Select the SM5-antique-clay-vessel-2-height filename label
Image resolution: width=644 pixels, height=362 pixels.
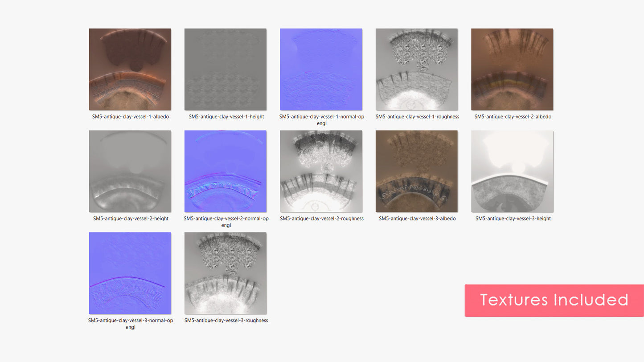click(x=131, y=219)
